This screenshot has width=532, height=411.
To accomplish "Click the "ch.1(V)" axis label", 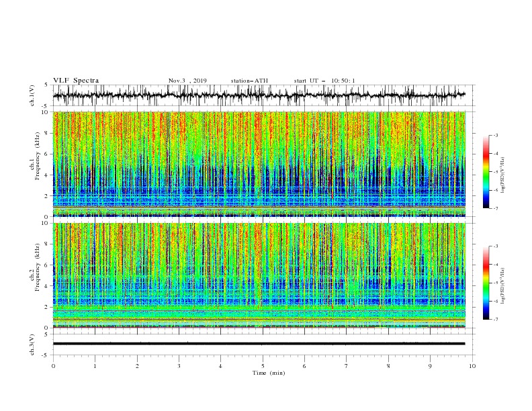I will point(32,95).
